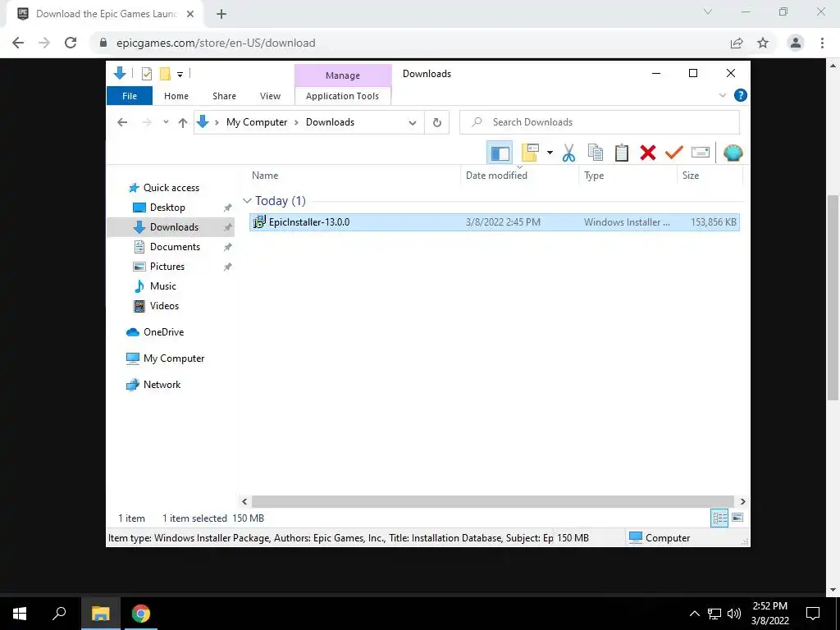Open Documents in navigation pane
This screenshot has height=630, width=840.
[x=175, y=247]
